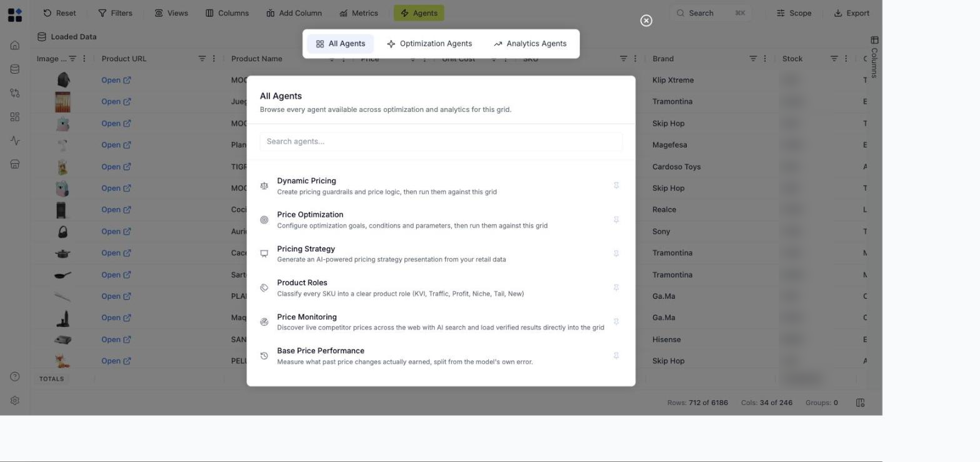Click the top Search box in the toolbar
Viewport: 980px width, 462px height.
pyautogui.click(x=711, y=13)
